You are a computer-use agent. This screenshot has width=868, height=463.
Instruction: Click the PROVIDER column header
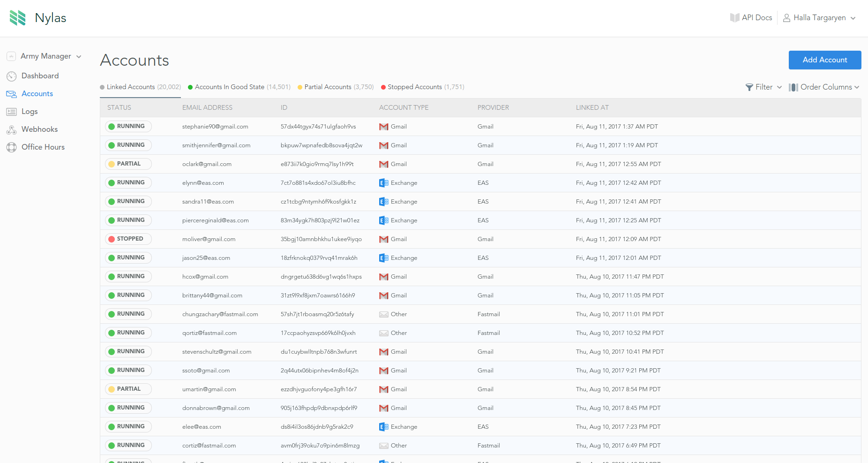[x=493, y=108]
